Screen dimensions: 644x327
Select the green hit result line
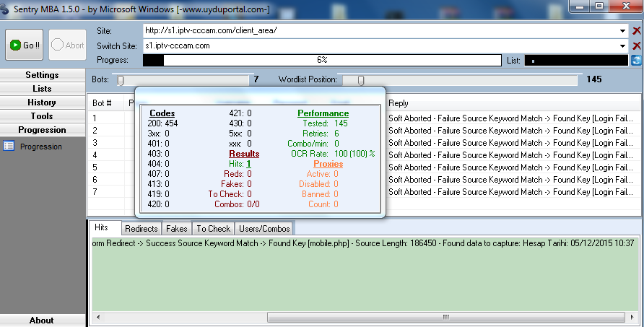[x=365, y=243]
